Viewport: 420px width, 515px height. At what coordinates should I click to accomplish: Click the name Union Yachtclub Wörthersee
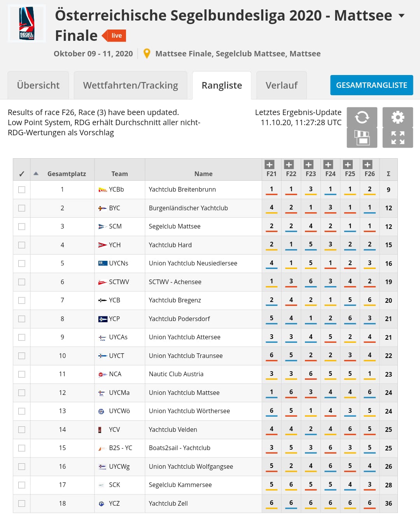tap(189, 411)
